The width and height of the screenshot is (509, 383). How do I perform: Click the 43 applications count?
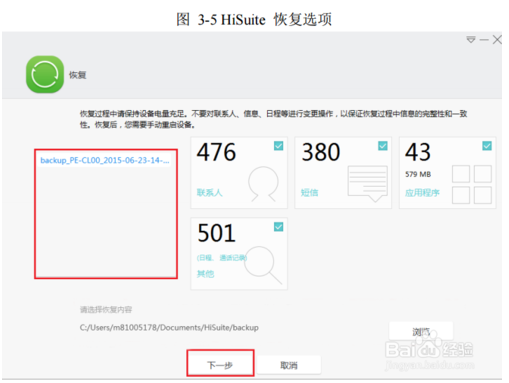click(418, 152)
